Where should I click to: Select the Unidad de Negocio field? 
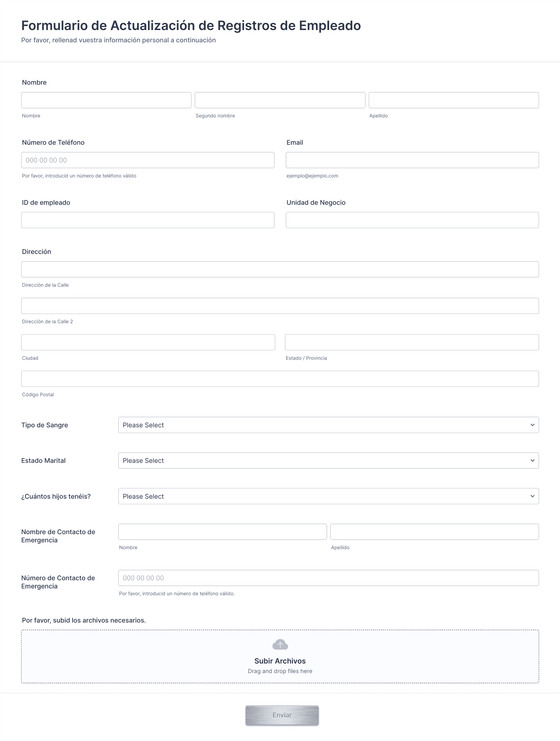click(x=412, y=220)
